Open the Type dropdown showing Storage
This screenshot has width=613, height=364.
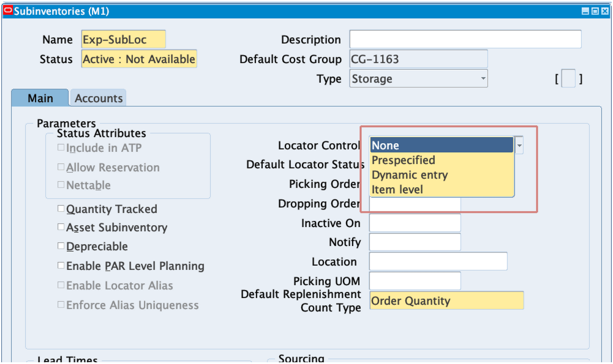coord(483,78)
